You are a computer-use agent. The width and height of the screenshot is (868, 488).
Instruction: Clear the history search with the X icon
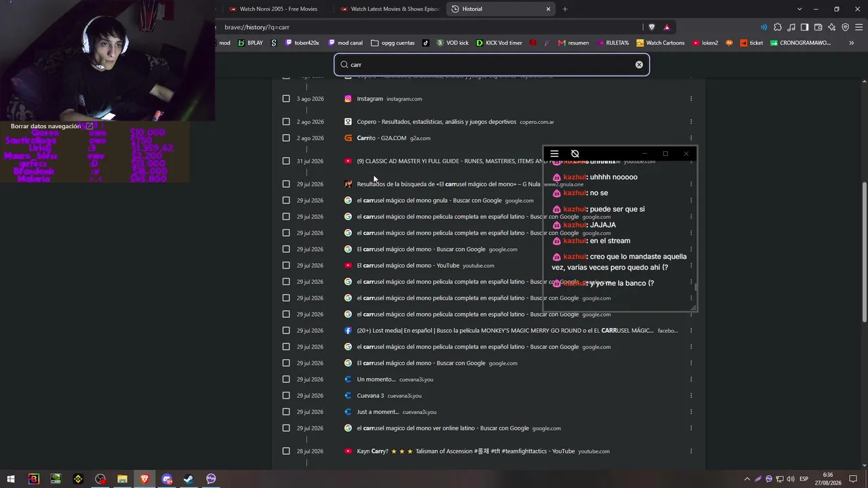coord(639,64)
